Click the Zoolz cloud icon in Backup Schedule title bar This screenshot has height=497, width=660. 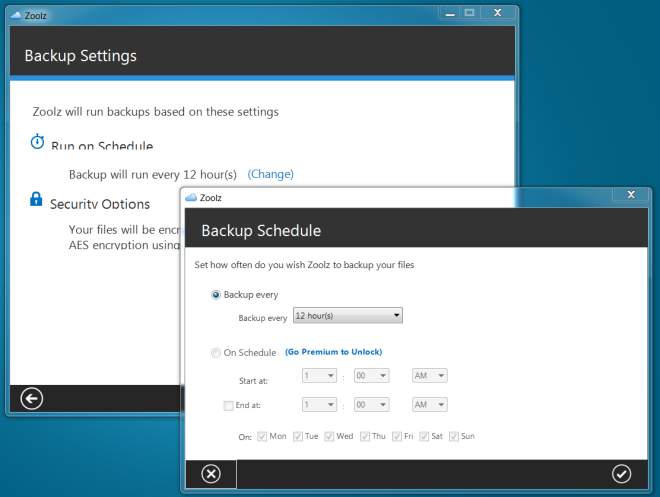pos(191,197)
